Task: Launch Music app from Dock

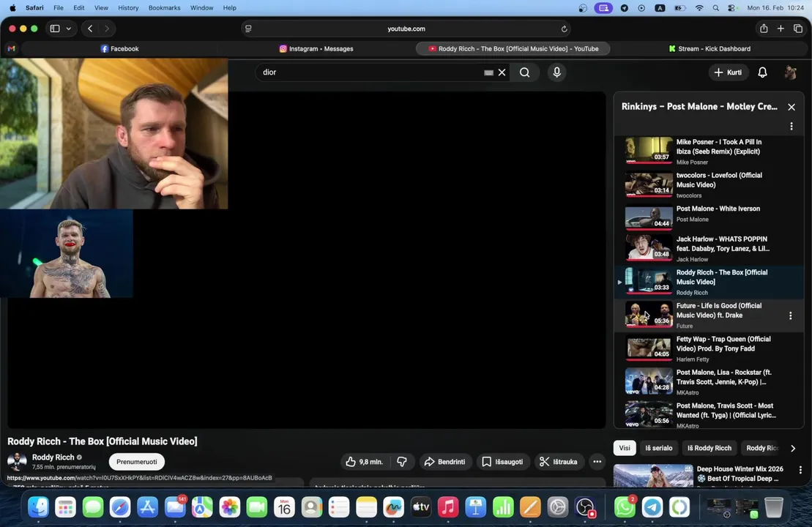Action: (x=448, y=507)
